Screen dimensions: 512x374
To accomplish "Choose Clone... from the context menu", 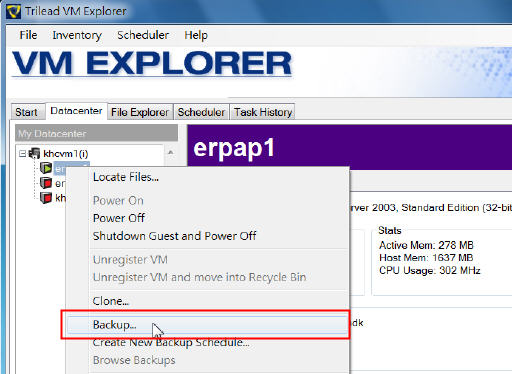I will (111, 301).
